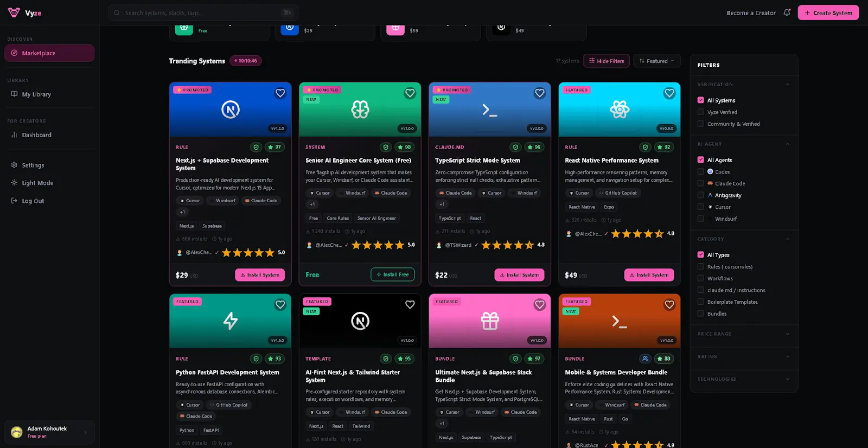Enable the Vyze Verified filter
The height and width of the screenshot is (448, 868).
point(701,112)
